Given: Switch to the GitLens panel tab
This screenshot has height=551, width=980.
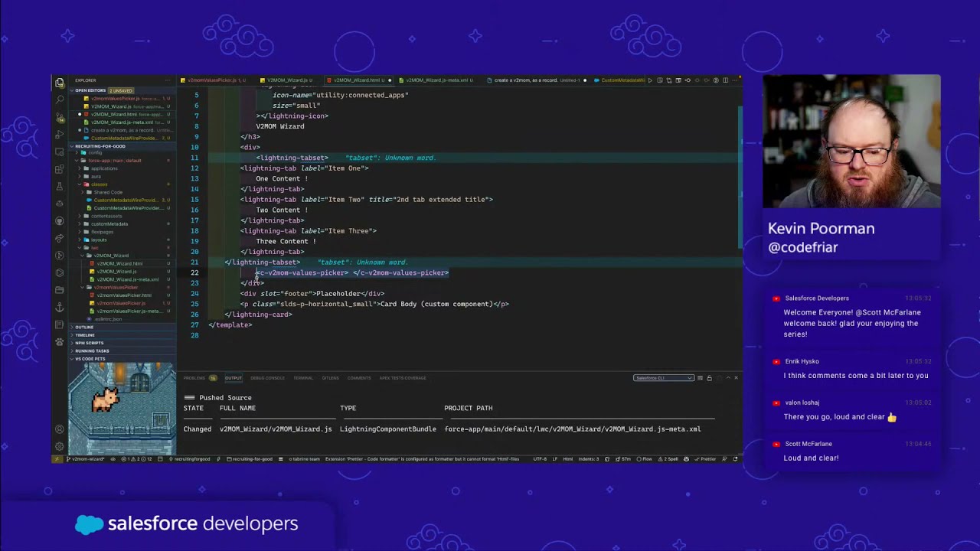Looking at the screenshot, I should click(x=330, y=378).
